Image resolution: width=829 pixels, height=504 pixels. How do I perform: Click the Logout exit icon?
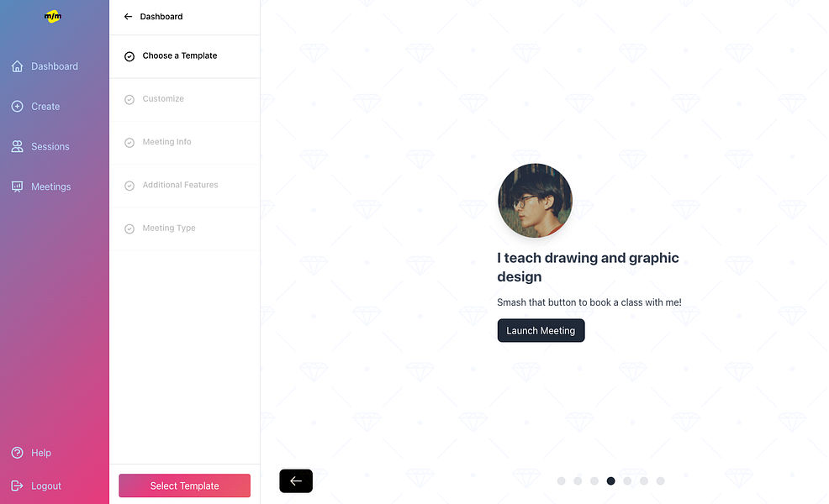[18, 486]
